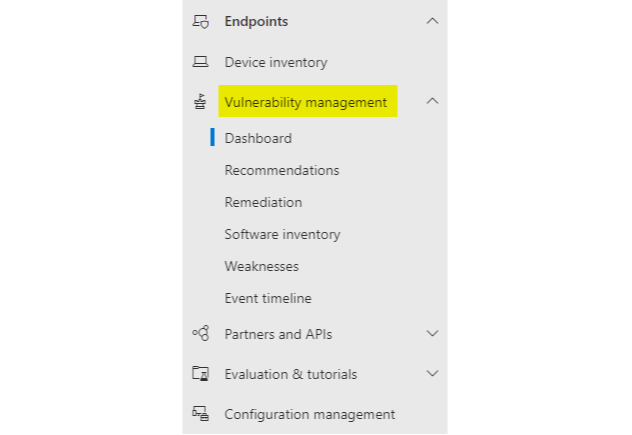Open the Dashboard page

(x=258, y=138)
